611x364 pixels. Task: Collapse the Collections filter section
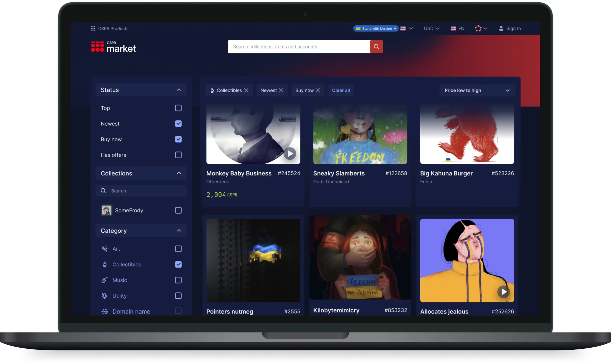(x=179, y=173)
